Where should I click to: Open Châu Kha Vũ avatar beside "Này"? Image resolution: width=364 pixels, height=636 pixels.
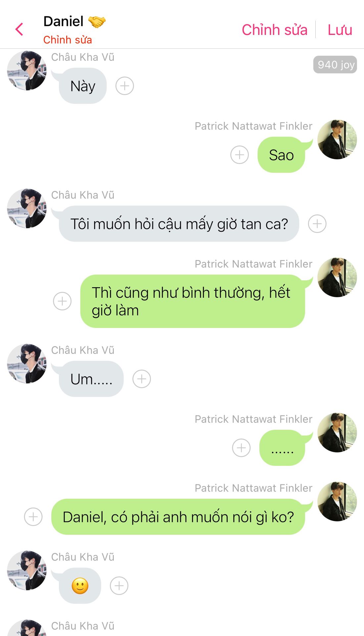tap(27, 71)
